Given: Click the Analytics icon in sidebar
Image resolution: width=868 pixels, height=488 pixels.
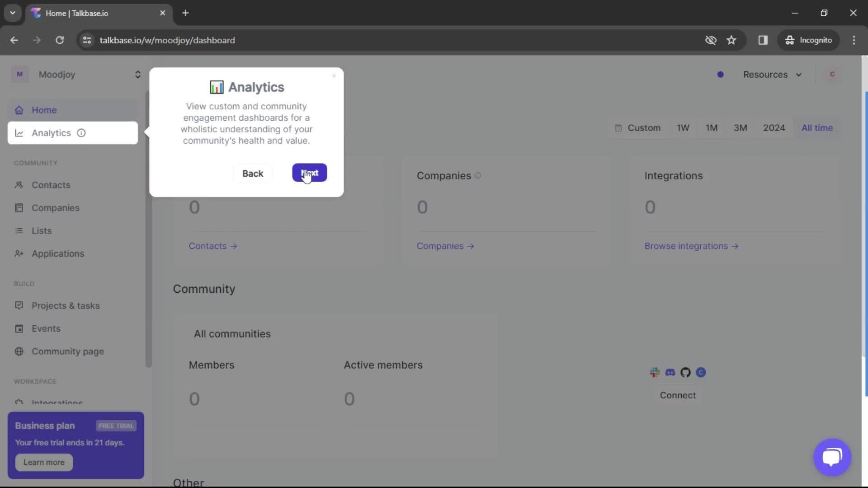Looking at the screenshot, I should click(19, 132).
